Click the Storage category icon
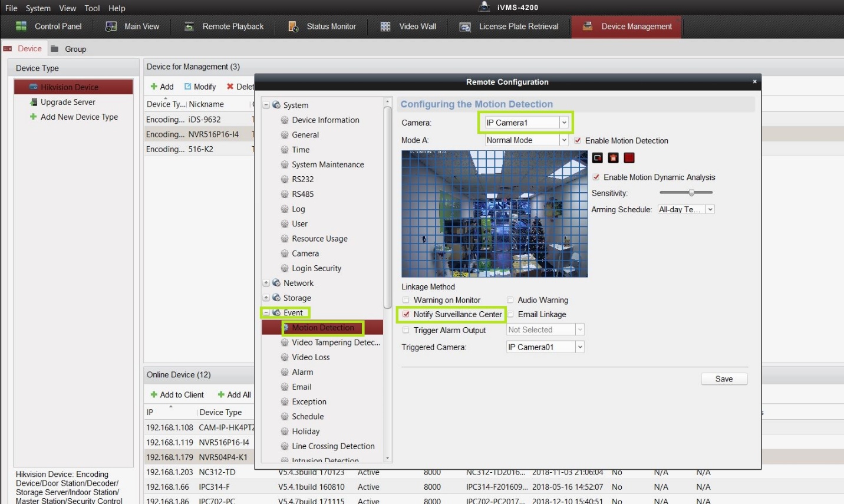The width and height of the screenshot is (844, 504). 276,298
